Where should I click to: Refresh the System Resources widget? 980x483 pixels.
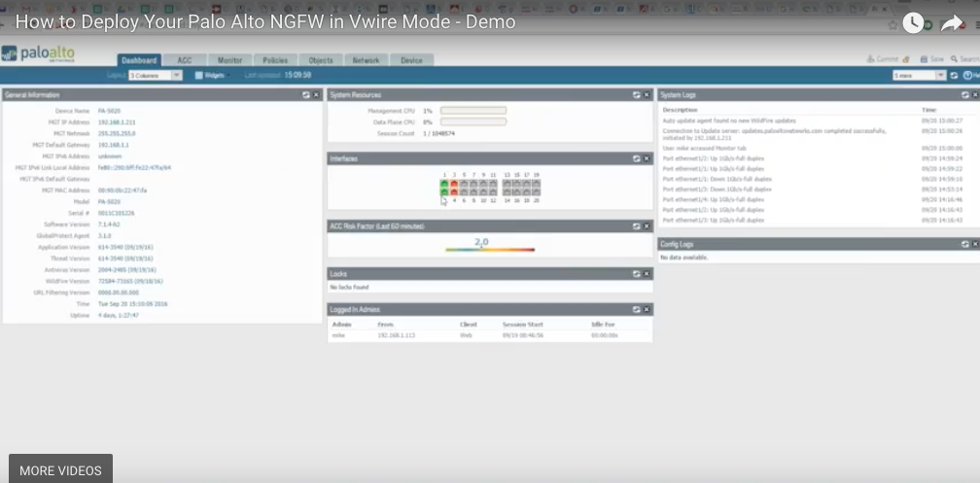click(636, 95)
